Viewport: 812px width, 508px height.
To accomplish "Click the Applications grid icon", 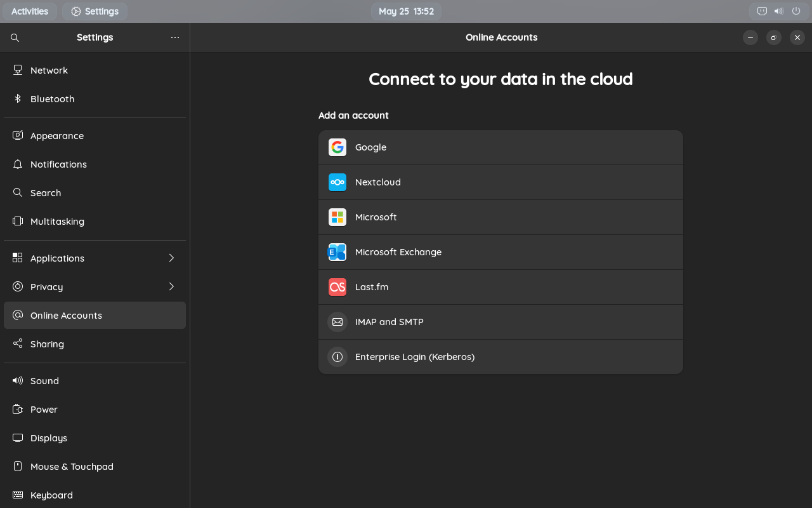I will point(18,258).
